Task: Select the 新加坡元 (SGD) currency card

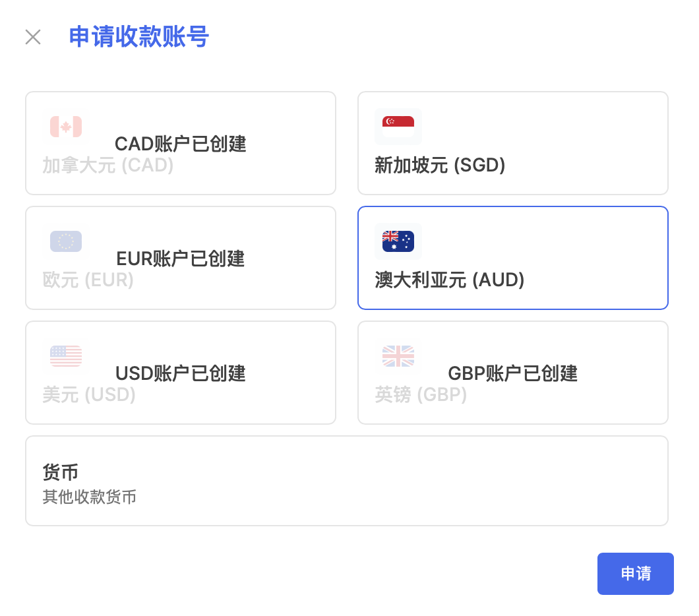Action: tap(512, 143)
